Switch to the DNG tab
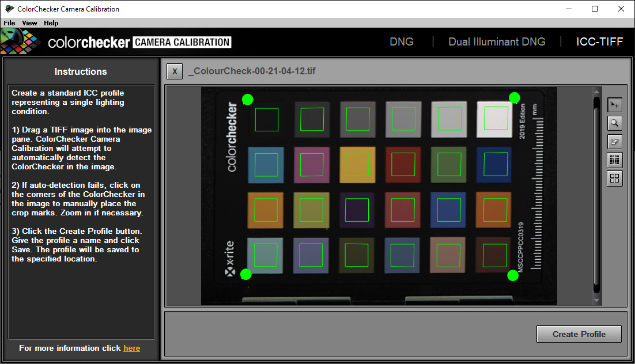Viewport: 635px width, 364px height. click(x=401, y=41)
